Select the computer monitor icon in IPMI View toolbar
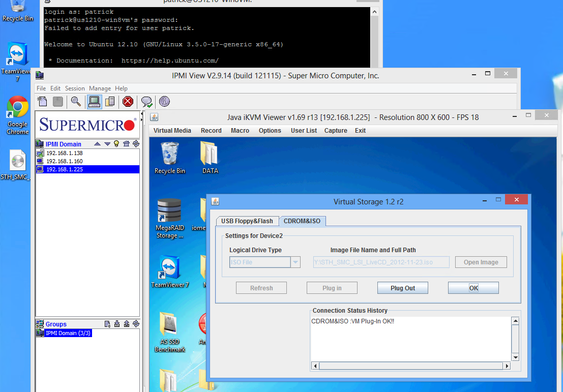The image size is (563, 392). [95, 102]
